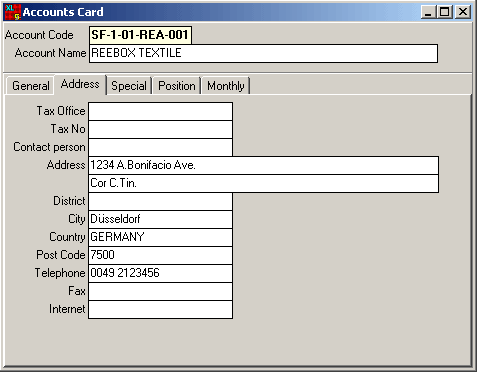Image resolution: width=477 pixels, height=372 pixels.
Task: Click the Account Name label
Action: click(x=50, y=53)
